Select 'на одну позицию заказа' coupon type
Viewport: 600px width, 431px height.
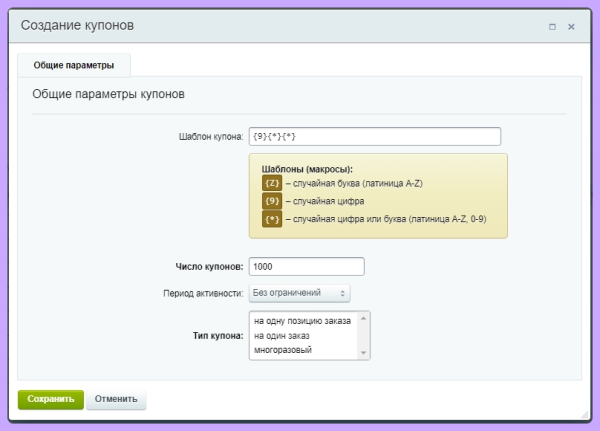pyautogui.click(x=301, y=321)
